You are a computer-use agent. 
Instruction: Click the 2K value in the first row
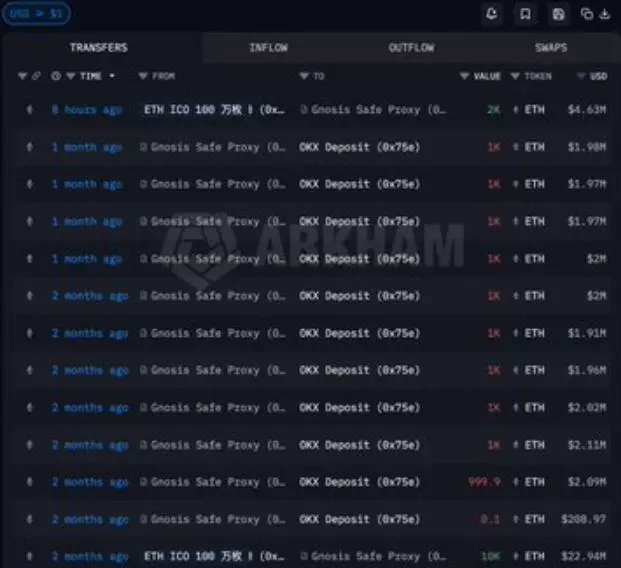(493, 110)
